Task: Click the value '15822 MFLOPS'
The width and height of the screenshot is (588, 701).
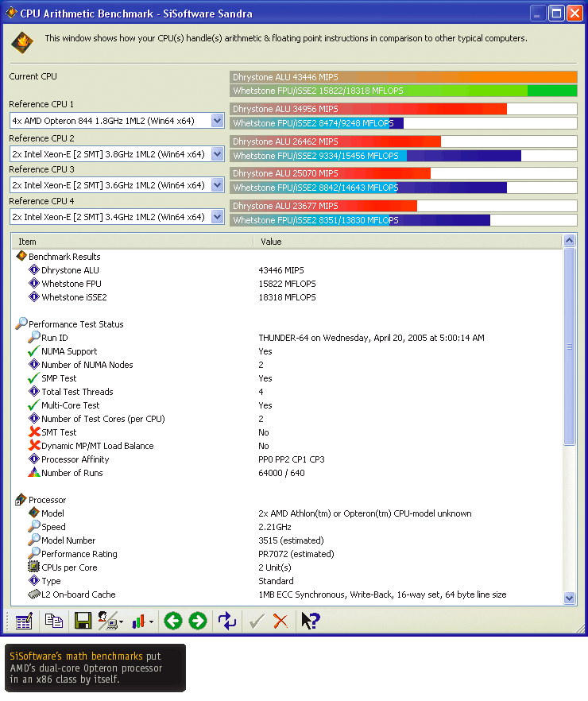Action: tap(287, 284)
